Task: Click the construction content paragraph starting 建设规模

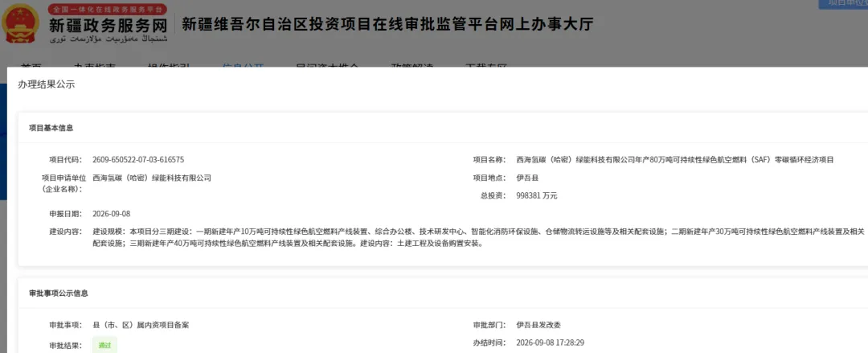Action: click(478, 237)
